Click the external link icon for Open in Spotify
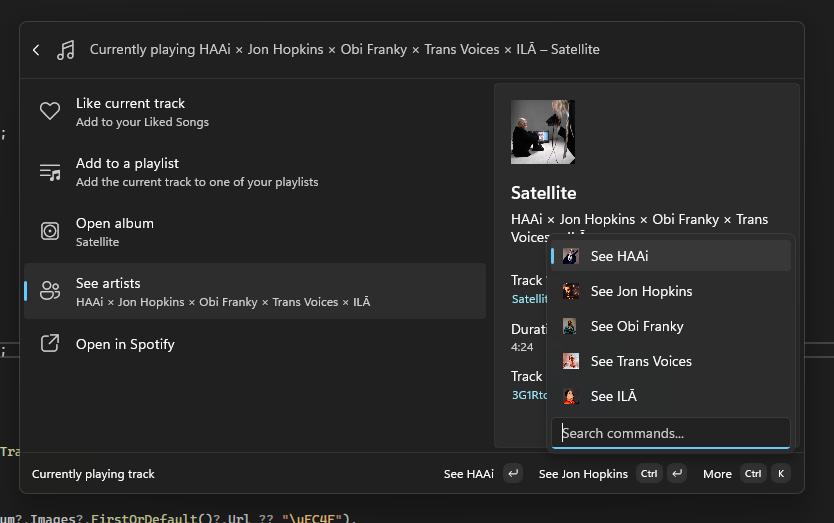834x523 pixels. click(x=50, y=344)
